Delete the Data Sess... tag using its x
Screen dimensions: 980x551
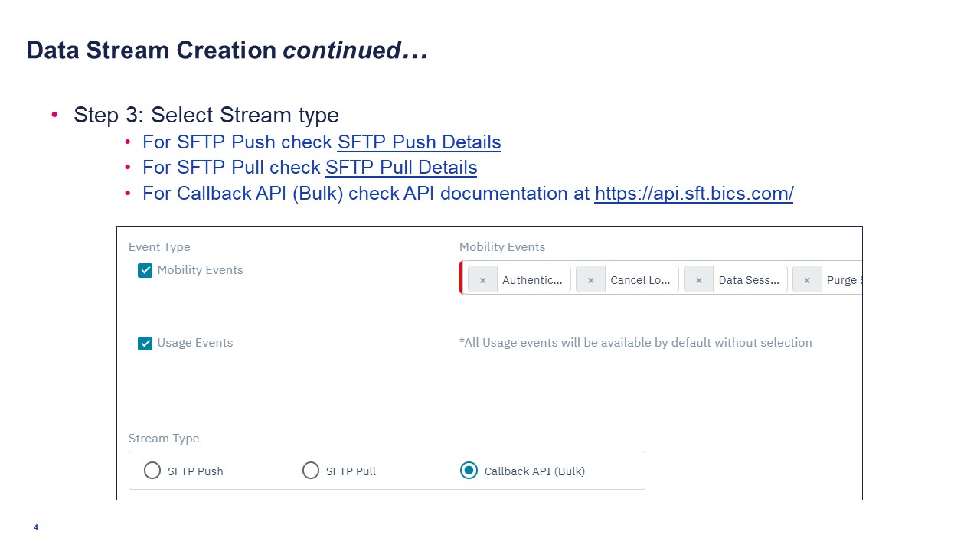click(x=698, y=280)
